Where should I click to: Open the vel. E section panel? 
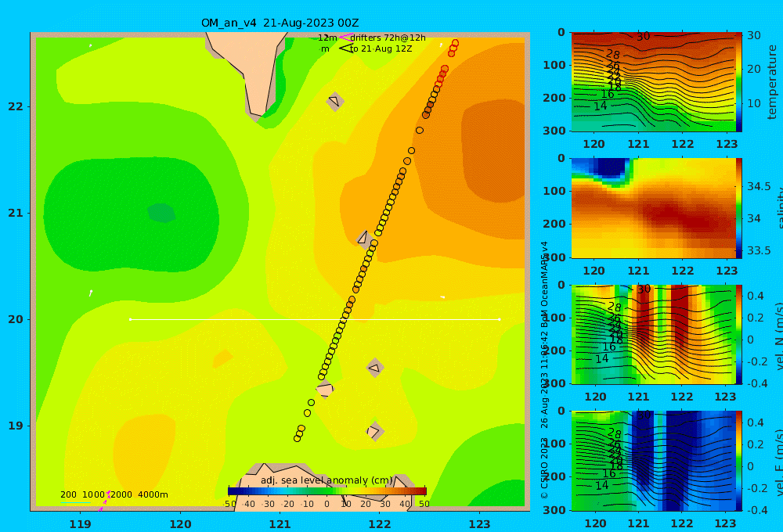coord(654,461)
